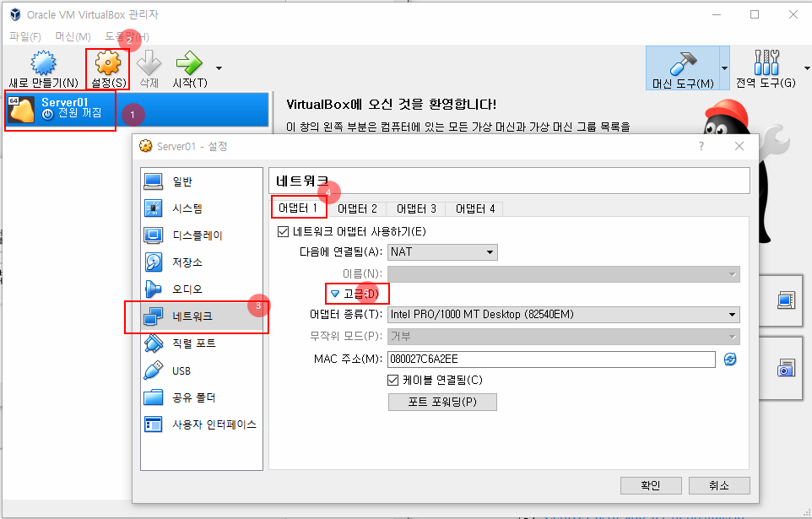
Task: Click the MAC 주소 input field
Action: 551,359
